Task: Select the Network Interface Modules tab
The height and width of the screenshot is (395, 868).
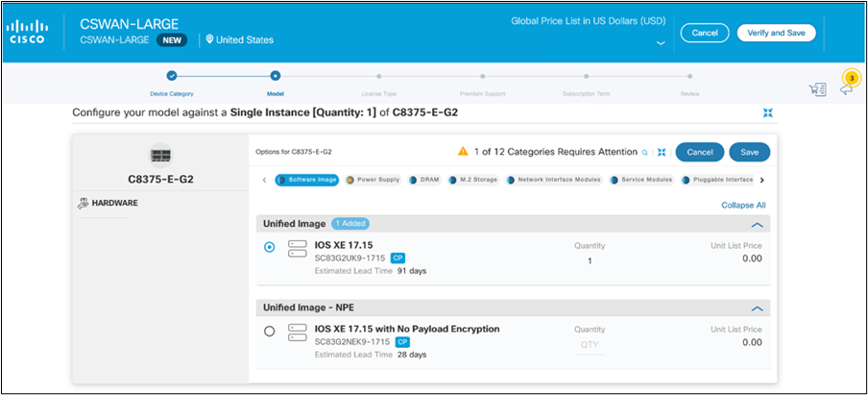Action: [554, 180]
